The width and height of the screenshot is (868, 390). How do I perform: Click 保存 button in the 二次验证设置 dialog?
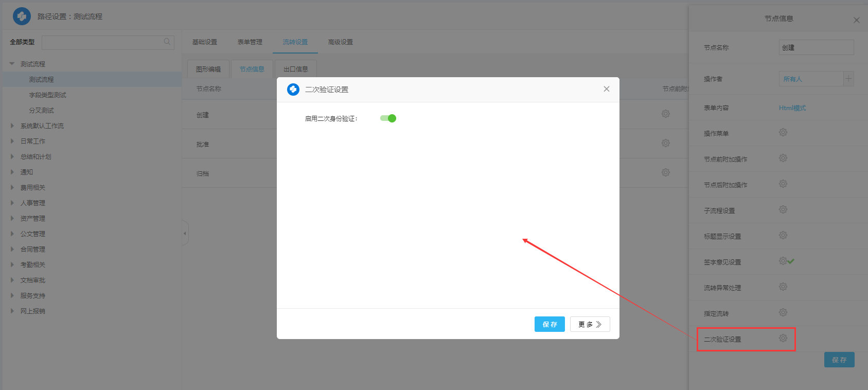[x=550, y=324]
